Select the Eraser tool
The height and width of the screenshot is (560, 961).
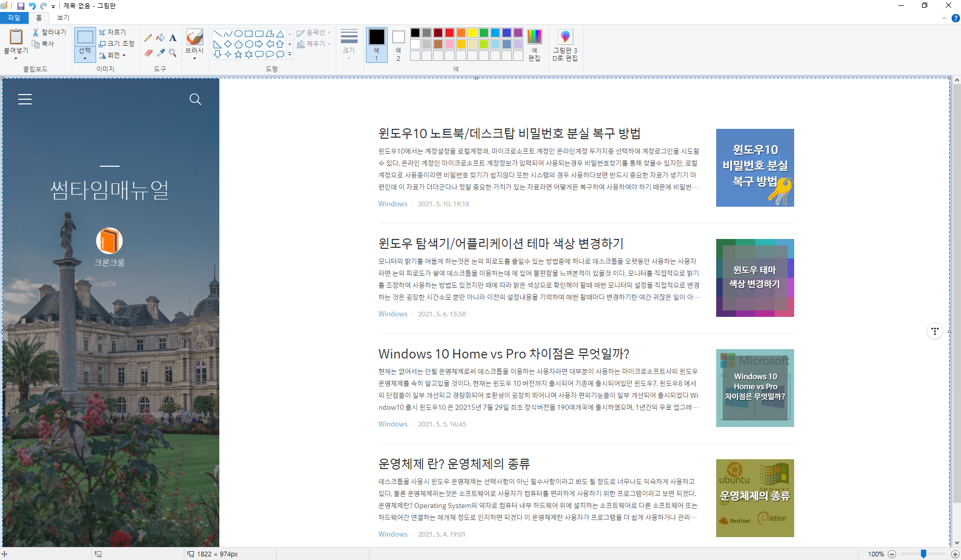click(x=148, y=53)
